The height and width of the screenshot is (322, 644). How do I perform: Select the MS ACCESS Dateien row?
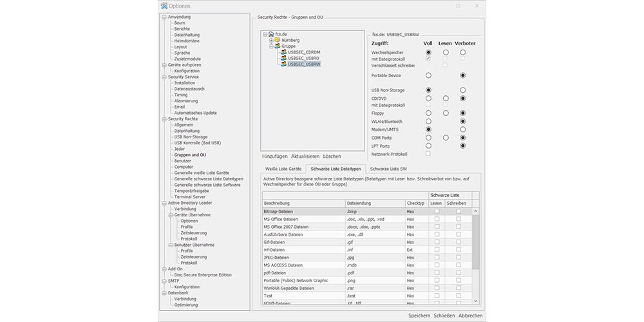[367, 265]
